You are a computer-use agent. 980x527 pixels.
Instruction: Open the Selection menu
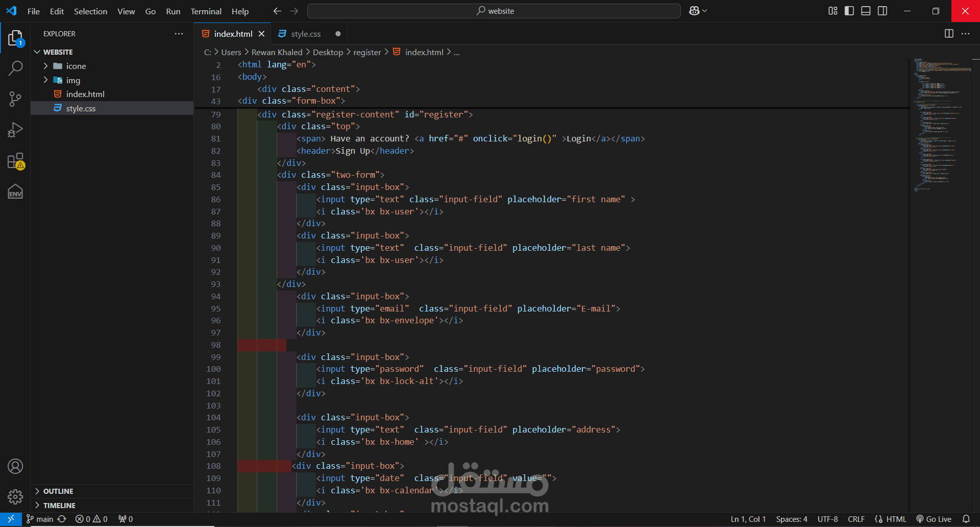(x=90, y=11)
